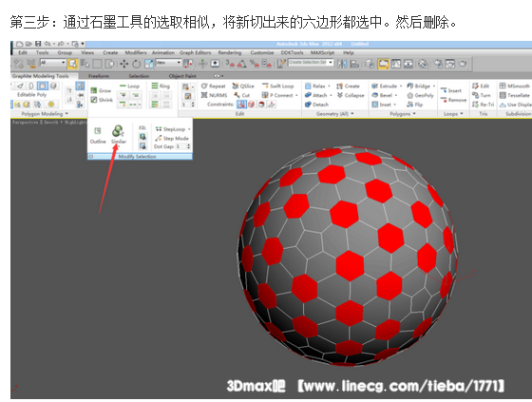Screen dimensions: 532x402
Task: Toggle Step Mode selection
Action: [x=172, y=138]
